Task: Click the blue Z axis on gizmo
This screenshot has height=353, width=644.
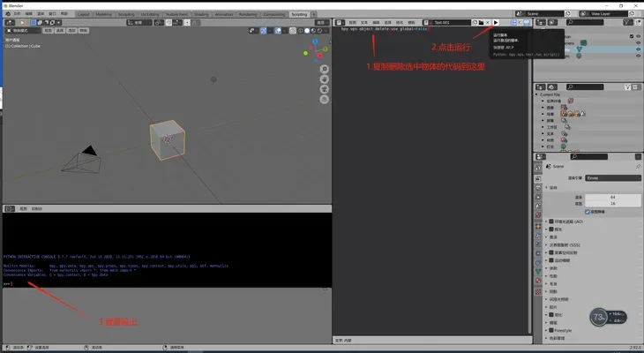Action: (x=315, y=41)
